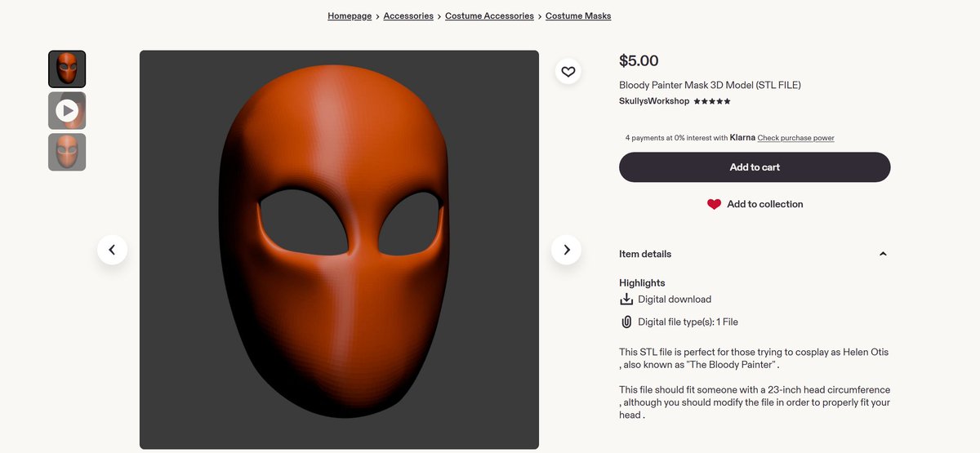This screenshot has height=453, width=980.
Task: Click the digital download icon
Action: click(x=626, y=300)
